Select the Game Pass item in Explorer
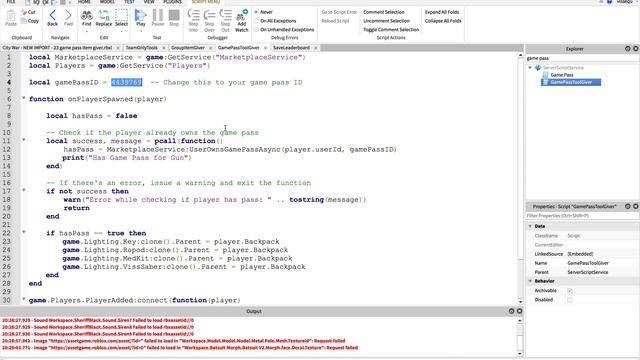 click(x=562, y=75)
